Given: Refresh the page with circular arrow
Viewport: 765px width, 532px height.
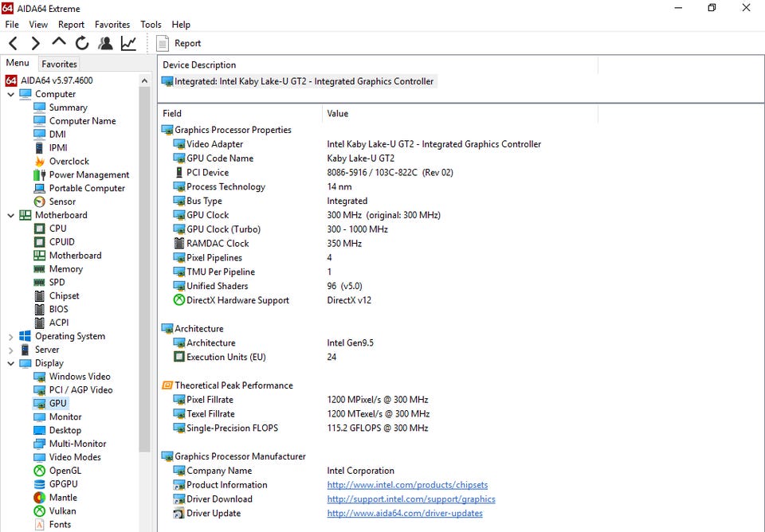Looking at the screenshot, I should pos(82,43).
